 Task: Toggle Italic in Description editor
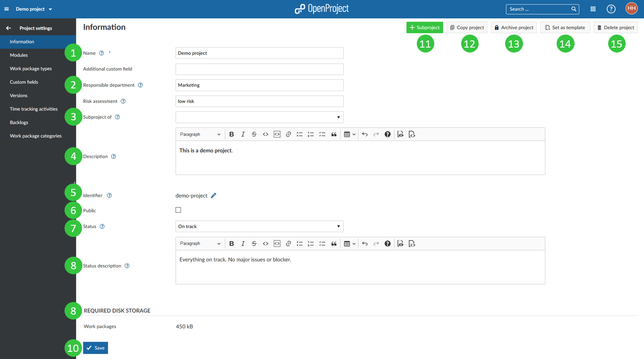pos(243,134)
